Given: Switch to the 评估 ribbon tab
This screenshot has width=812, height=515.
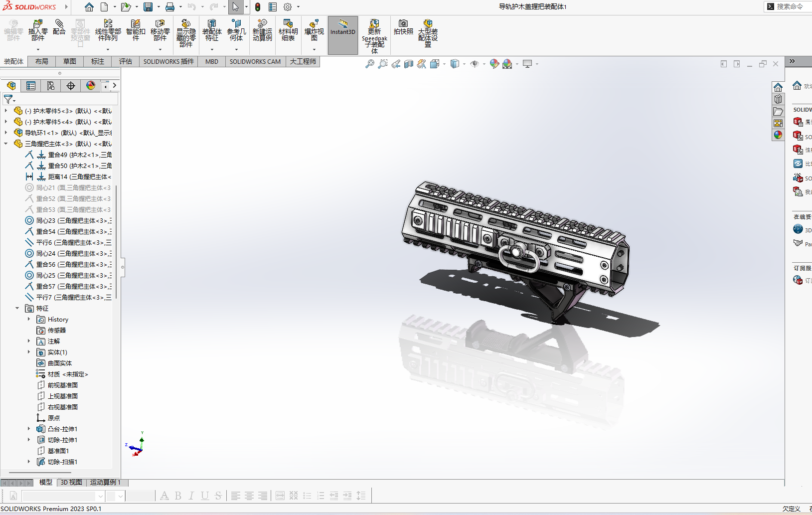Looking at the screenshot, I should tap(126, 61).
